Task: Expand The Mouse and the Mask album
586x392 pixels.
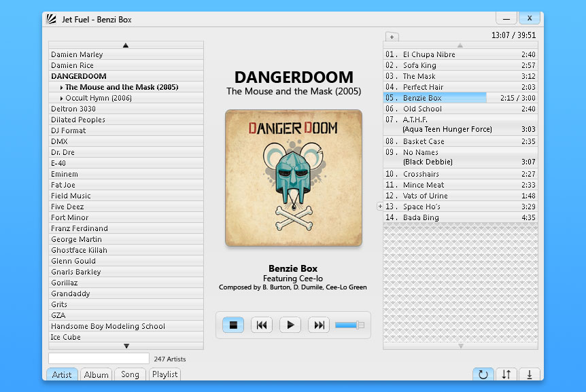Action: click(61, 88)
